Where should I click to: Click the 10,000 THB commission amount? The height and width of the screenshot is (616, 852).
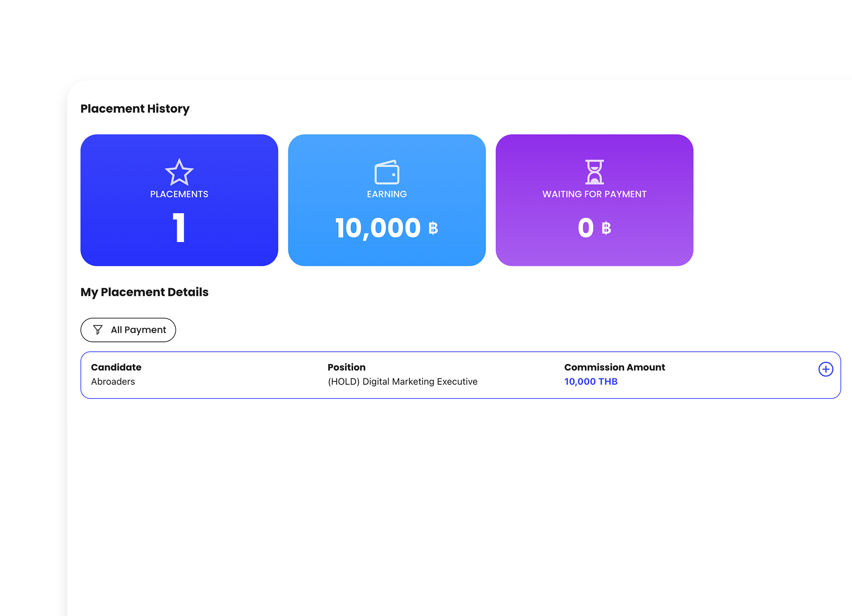coord(590,381)
